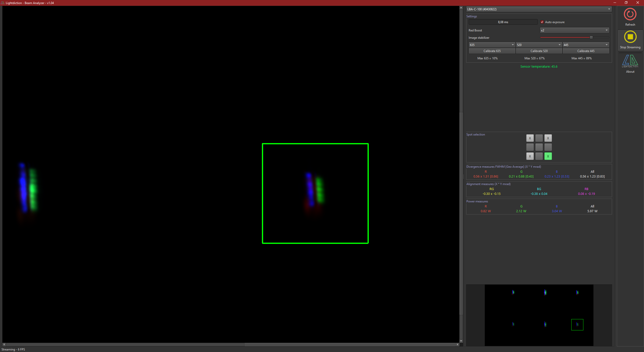Toggle the Auto exposure checkbox

click(x=542, y=22)
